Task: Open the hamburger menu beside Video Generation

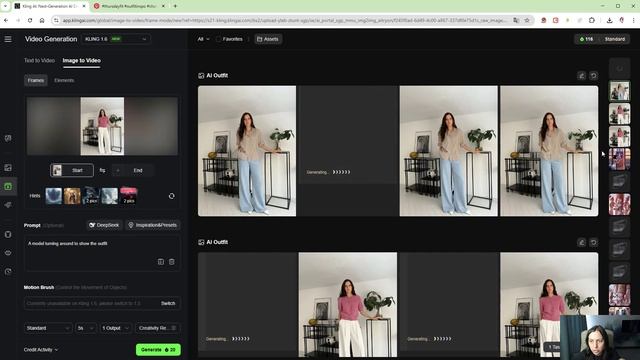Action: pos(8,39)
